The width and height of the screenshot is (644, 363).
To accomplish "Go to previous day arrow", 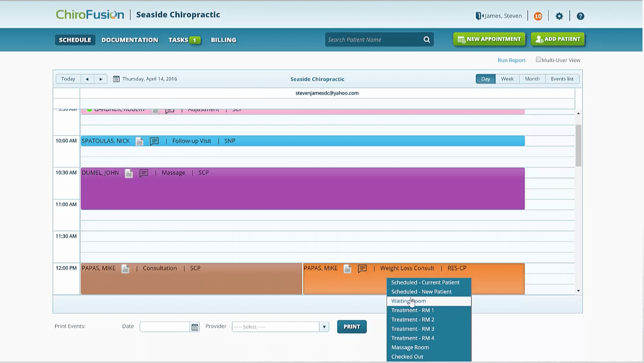I will pos(87,79).
